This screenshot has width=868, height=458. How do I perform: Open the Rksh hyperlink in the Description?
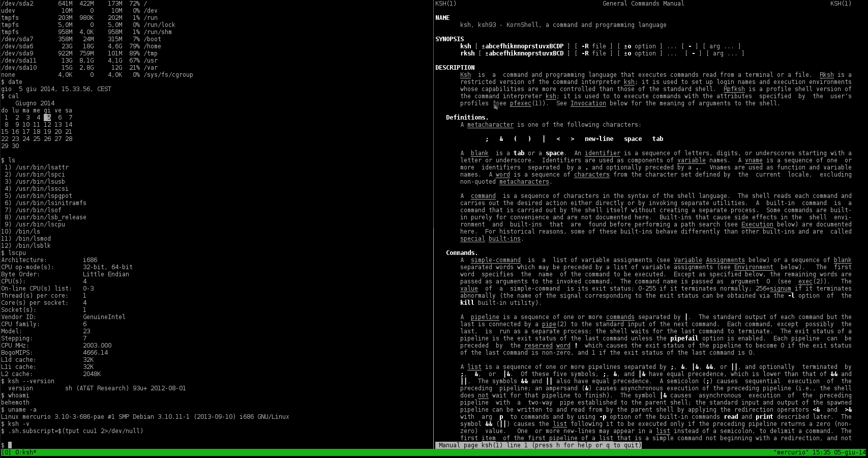[x=826, y=75]
